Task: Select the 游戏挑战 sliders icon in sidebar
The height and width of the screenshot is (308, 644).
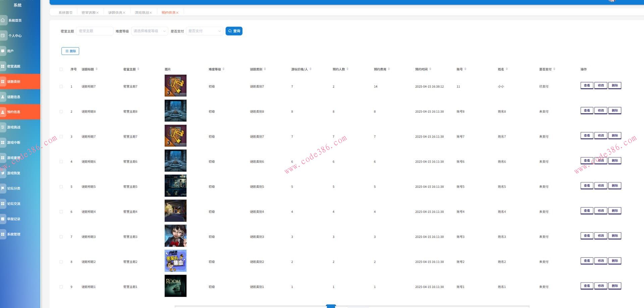Action: [x=3, y=127]
